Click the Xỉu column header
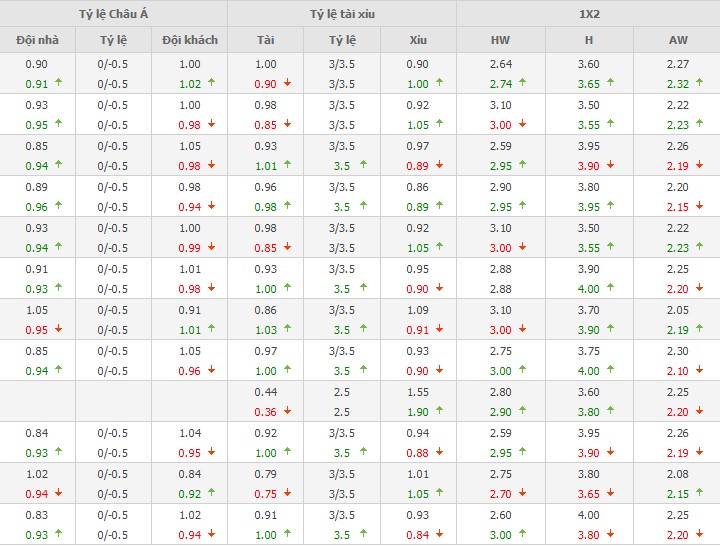This screenshot has width=720, height=546. click(418, 40)
